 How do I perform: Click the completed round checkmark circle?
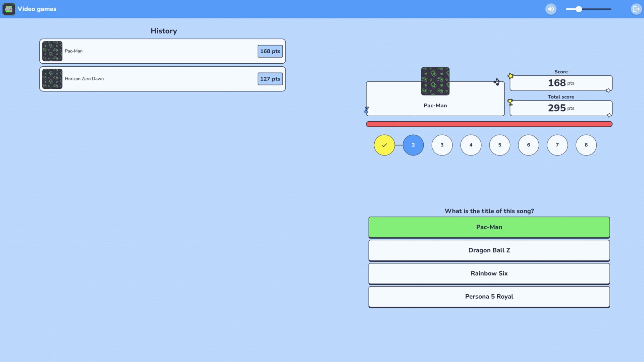384,145
